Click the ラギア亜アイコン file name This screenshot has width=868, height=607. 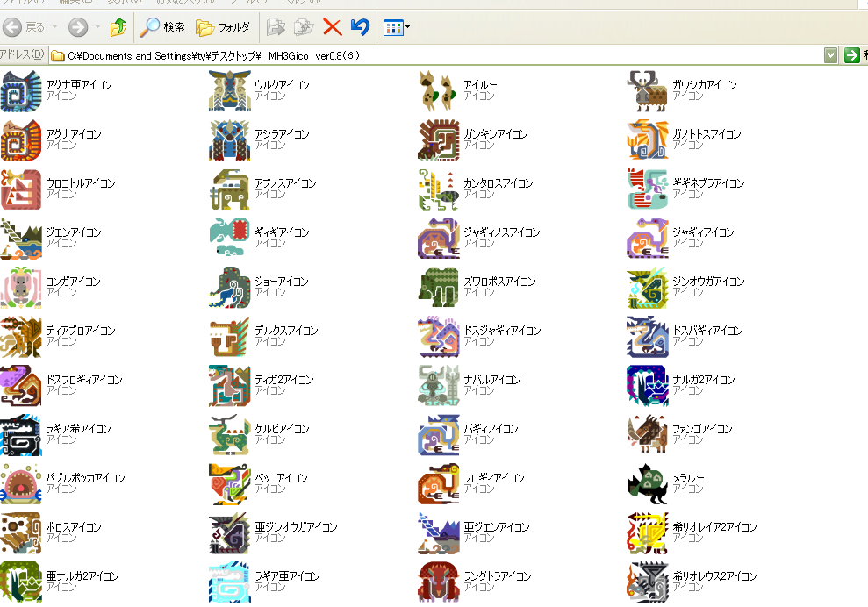point(287,576)
